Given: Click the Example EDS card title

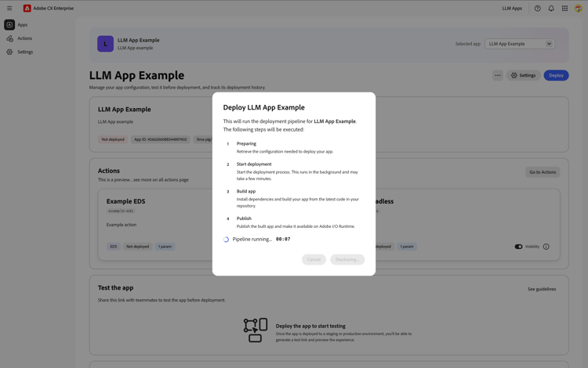Looking at the screenshot, I should (x=125, y=201).
